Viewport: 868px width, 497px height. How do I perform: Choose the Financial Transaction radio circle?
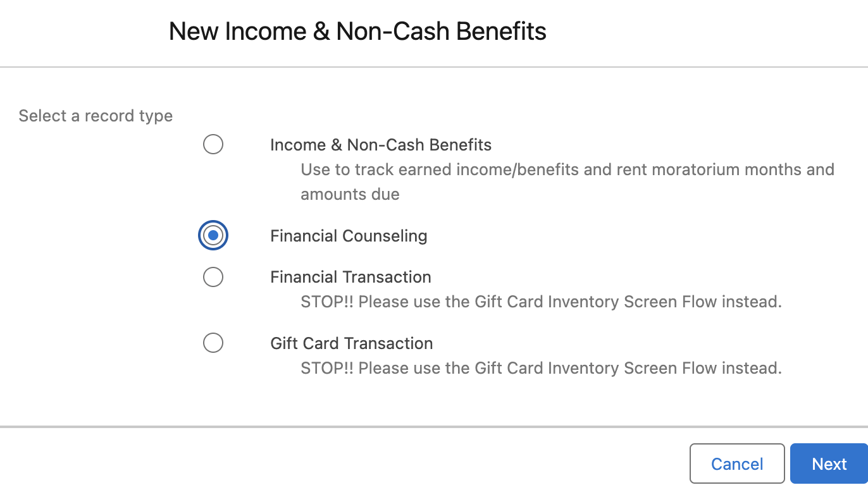tap(213, 277)
